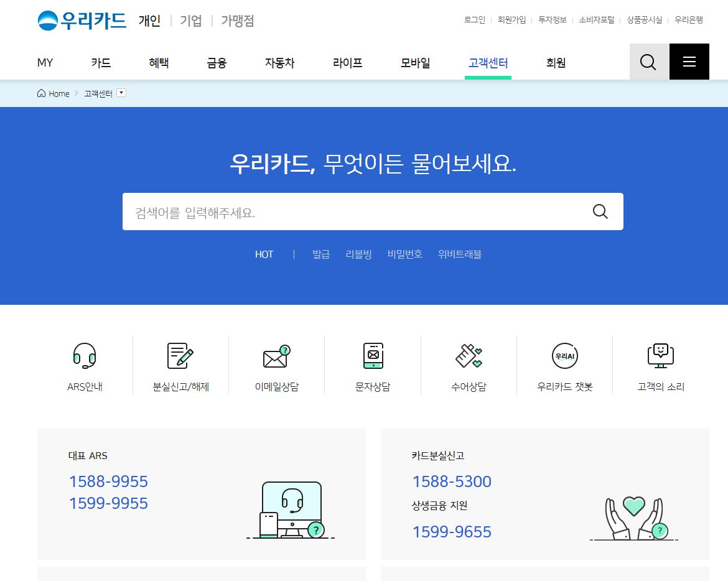The width and height of the screenshot is (728, 581).
Task: Click the computer headset illustration in 대표 ARS card
Action: (x=291, y=510)
